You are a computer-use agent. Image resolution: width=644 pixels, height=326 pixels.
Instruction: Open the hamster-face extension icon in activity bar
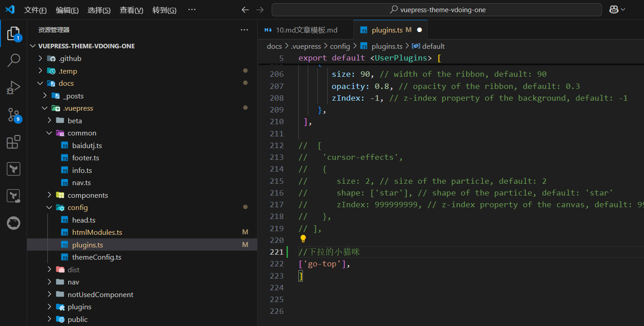pyautogui.click(x=14, y=223)
